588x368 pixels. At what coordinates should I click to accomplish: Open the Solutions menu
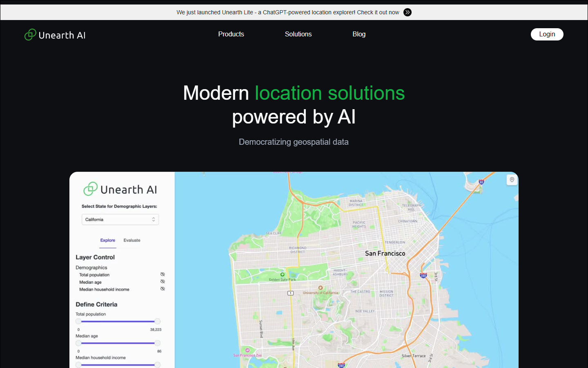click(x=298, y=34)
